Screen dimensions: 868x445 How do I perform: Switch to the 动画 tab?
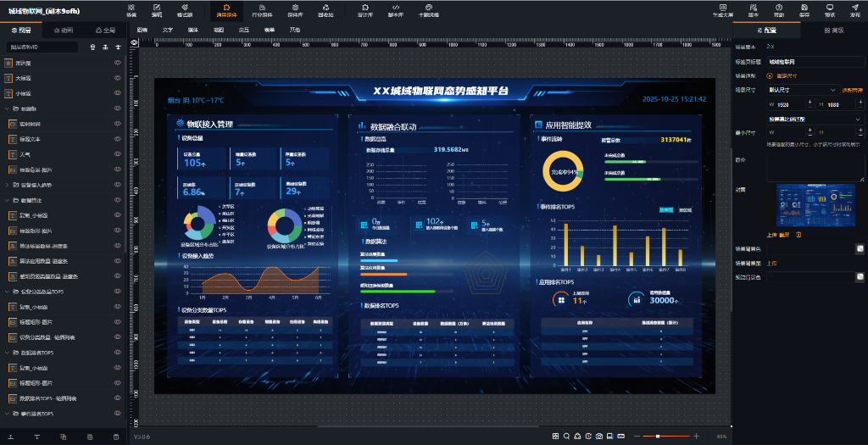(x=63, y=30)
